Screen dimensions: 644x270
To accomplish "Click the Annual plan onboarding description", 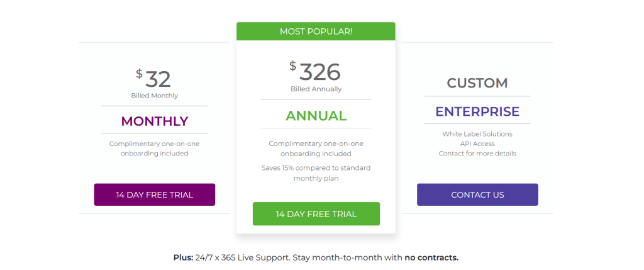I will (316, 149).
